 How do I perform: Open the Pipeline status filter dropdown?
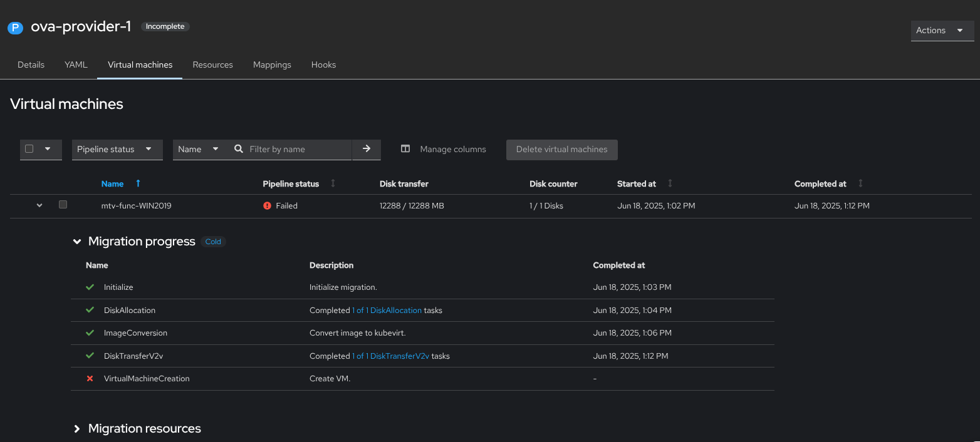point(117,149)
